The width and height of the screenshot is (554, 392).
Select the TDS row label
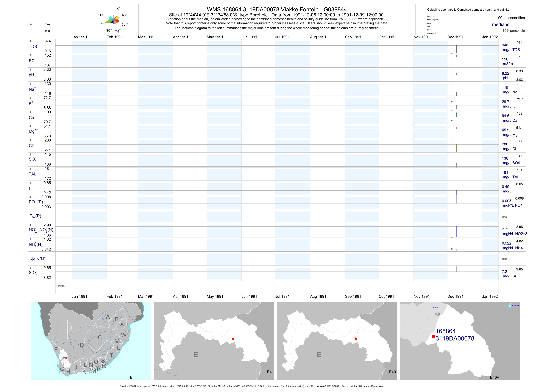coord(33,47)
